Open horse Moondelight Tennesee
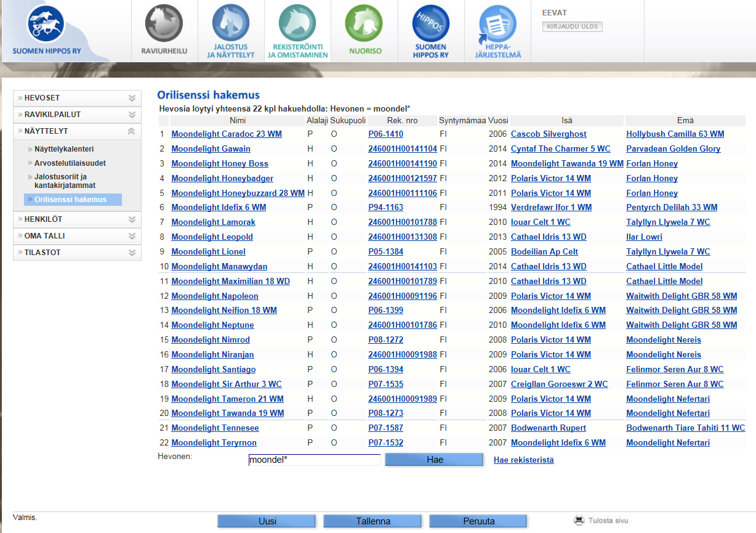Screen dimensions: 756x533 coord(215,428)
